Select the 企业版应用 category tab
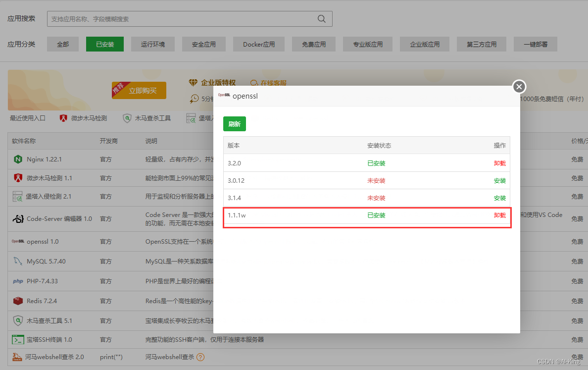588x370 pixels. click(x=425, y=44)
